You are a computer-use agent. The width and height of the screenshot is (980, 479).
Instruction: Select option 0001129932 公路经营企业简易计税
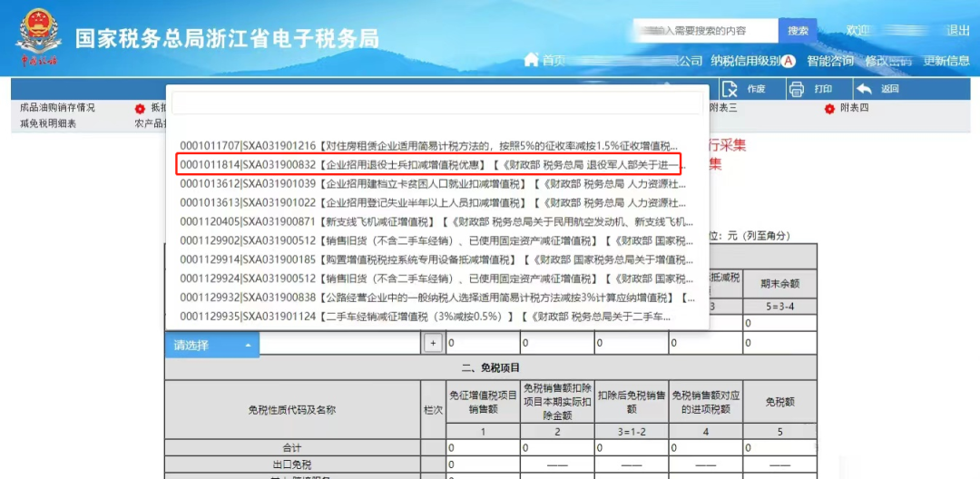click(437, 298)
